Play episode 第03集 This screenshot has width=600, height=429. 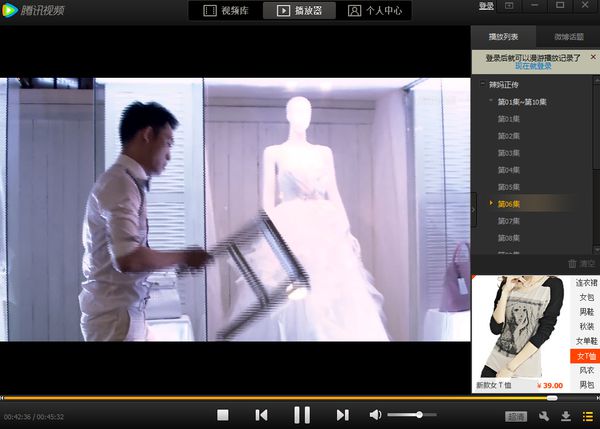(x=509, y=153)
